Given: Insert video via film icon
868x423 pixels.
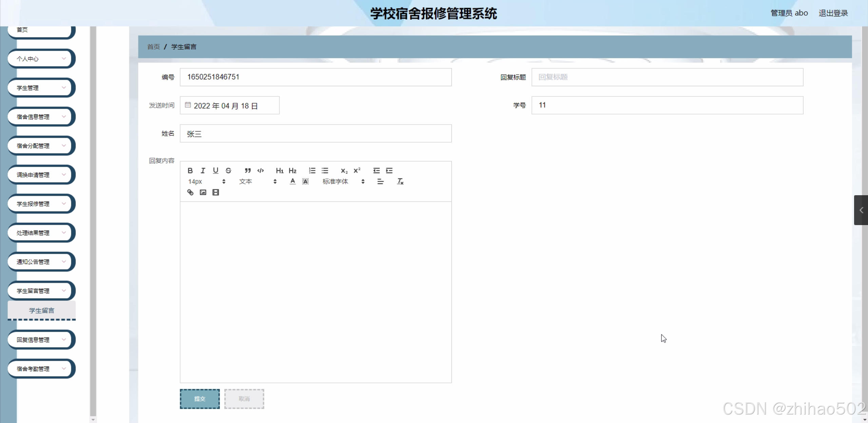Looking at the screenshot, I should 216,192.
